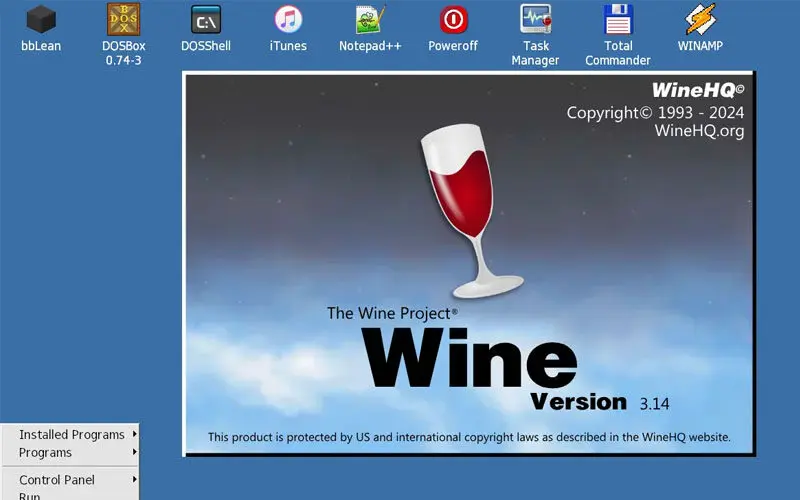
Task: Expand the Installed Programs submenu arrow
Action: (134, 434)
